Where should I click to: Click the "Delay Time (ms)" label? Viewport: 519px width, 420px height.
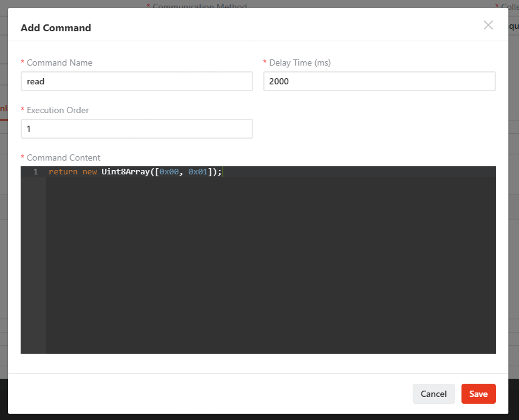300,62
